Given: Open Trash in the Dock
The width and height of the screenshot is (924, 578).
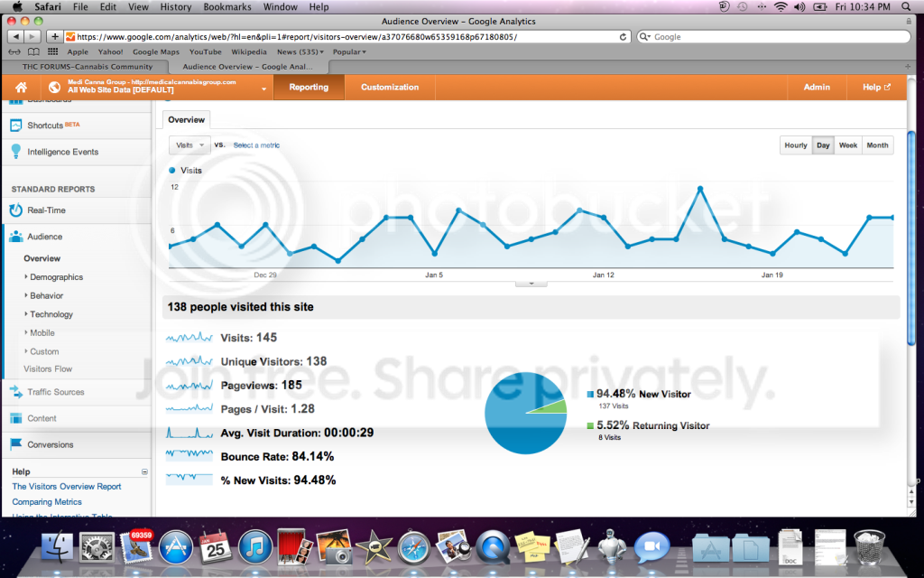Looking at the screenshot, I should click(x=869, y=547).
